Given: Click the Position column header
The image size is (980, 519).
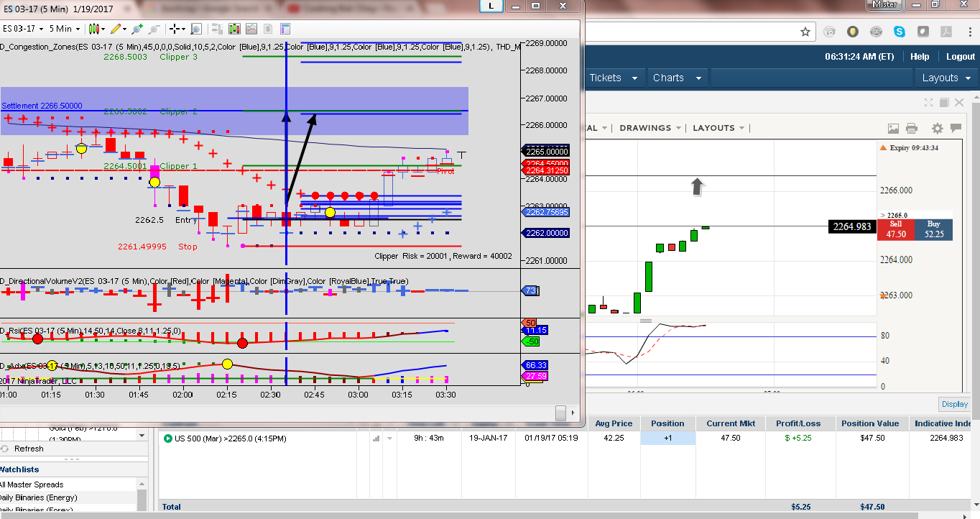Looking at the screenshot, I should [x=667, y=423].
